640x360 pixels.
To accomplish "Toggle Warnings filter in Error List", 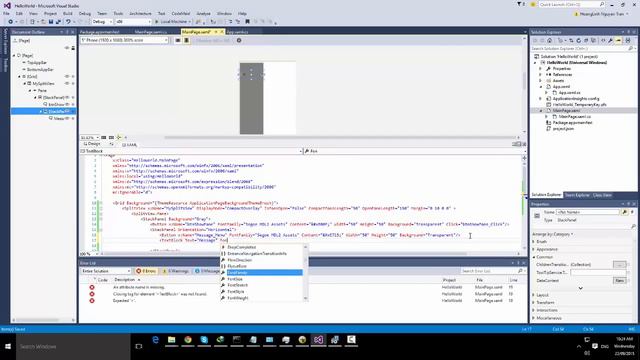I will [x=175, y=271].
